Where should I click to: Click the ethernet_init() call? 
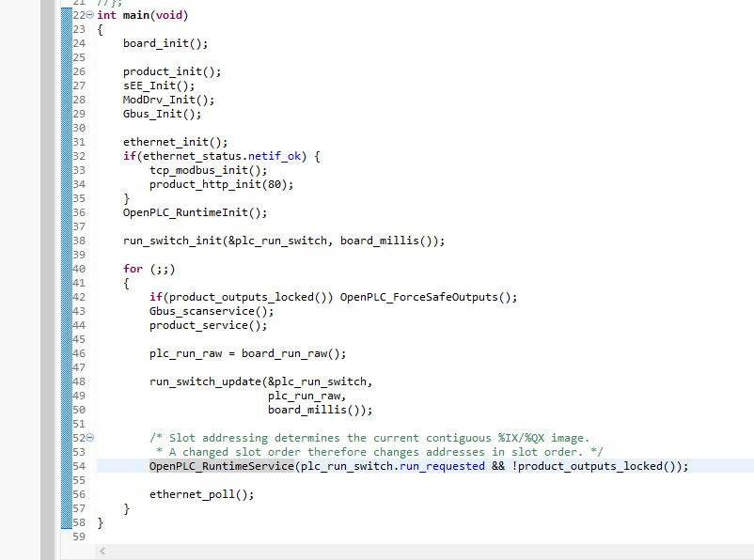175,142
